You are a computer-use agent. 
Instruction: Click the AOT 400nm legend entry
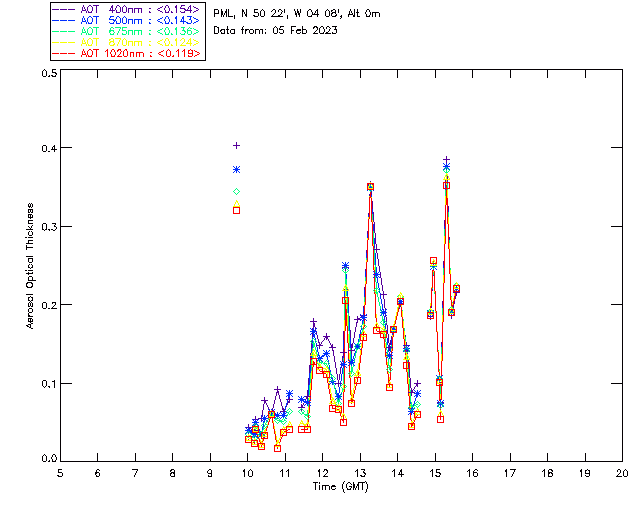click(x=127, y=9)
